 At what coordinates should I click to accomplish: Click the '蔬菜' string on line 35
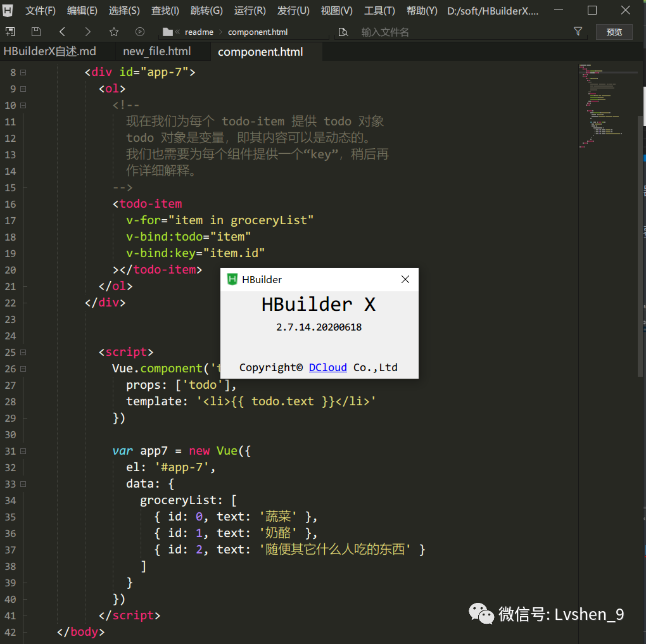coord(278,517)
